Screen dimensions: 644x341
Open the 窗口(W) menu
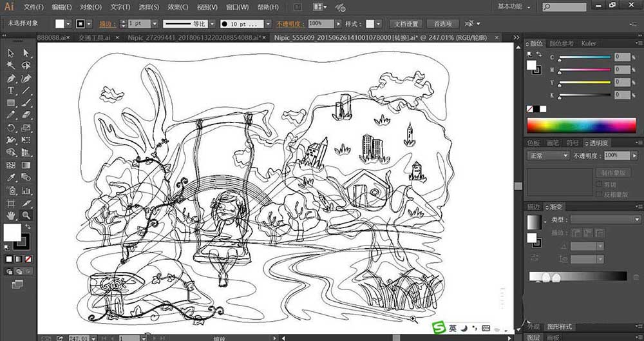[238, 7]
